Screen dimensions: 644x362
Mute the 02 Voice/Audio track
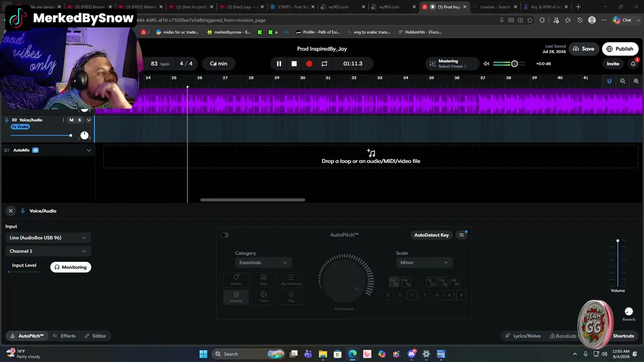71,120
